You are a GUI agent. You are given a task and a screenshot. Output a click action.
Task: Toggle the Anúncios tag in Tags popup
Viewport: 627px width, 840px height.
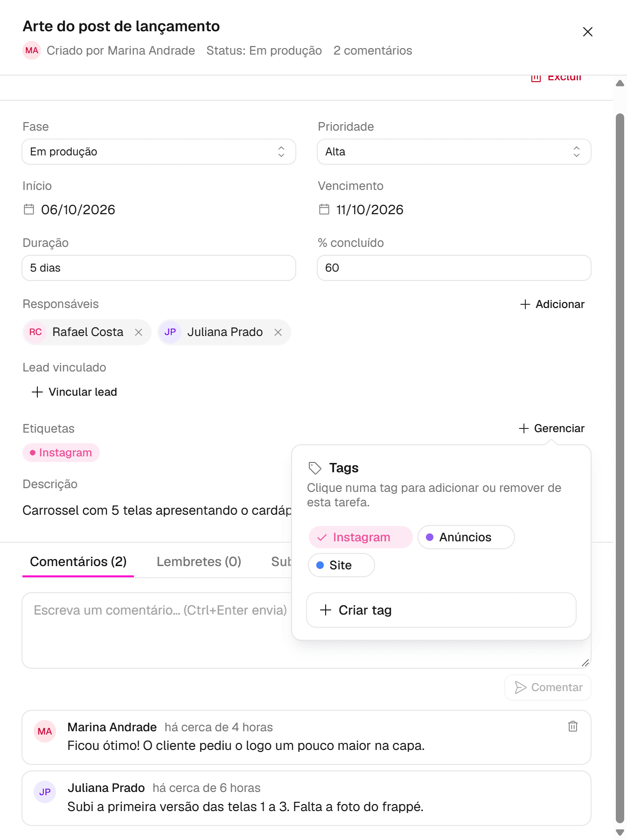[x=466, y=537]
